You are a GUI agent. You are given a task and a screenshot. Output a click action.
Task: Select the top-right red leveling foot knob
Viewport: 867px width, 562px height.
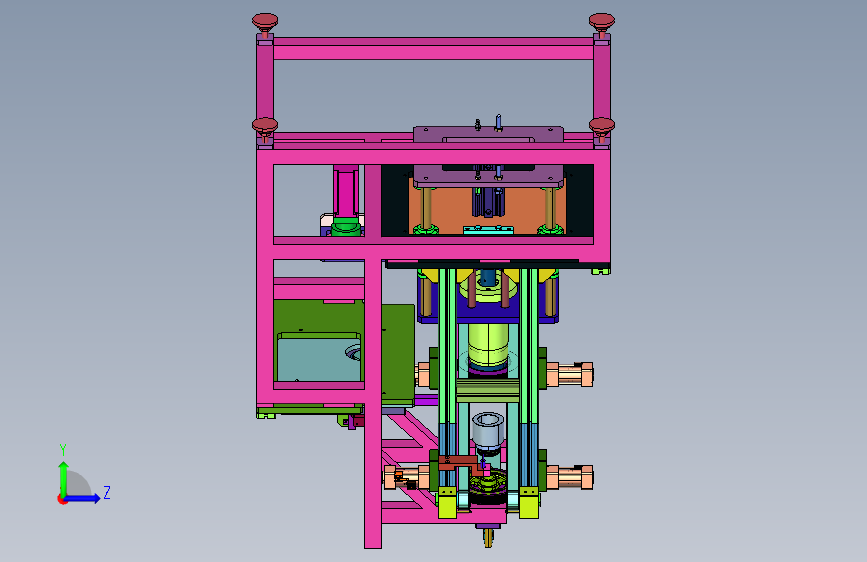[x=602, y=23]
